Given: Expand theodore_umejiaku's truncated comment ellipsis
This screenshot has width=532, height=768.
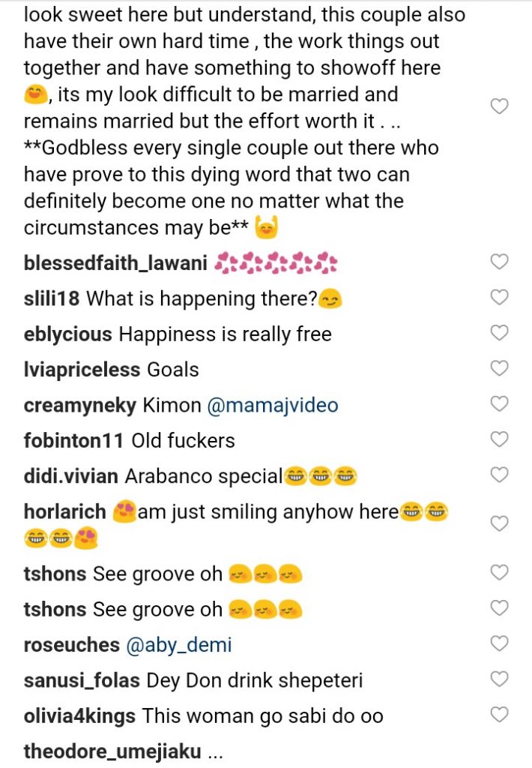Looking at the screenshot, I should pos(215,751).
